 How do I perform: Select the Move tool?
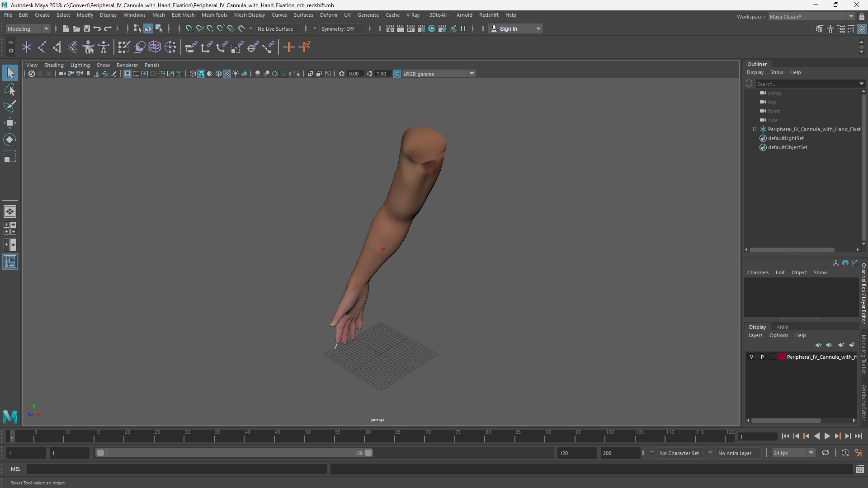pos(10,123)
